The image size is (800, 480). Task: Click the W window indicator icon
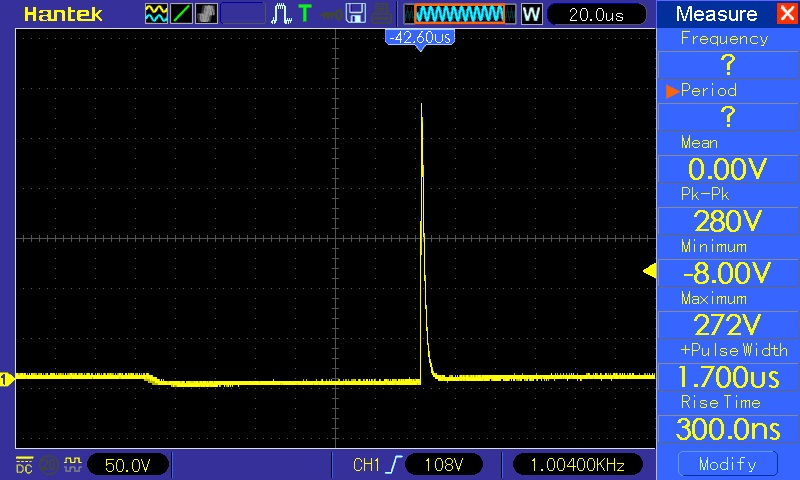531,14
